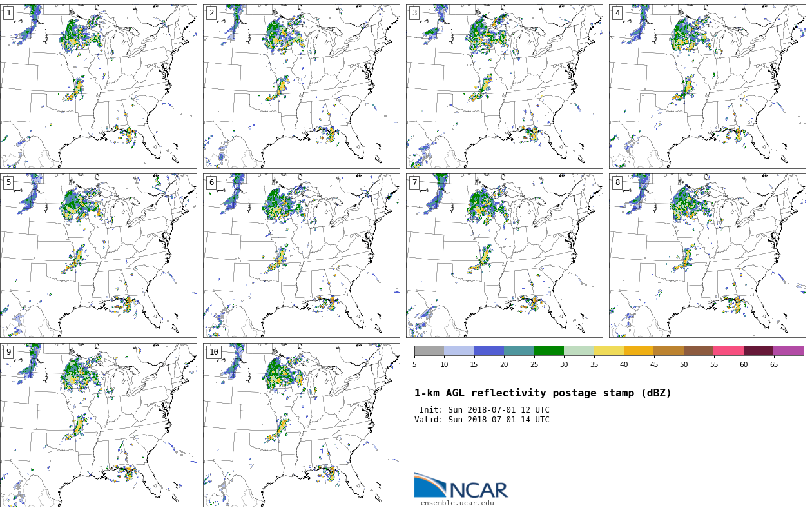
Task: Click the number 10 panel label
Action: [x=213, y=352]
